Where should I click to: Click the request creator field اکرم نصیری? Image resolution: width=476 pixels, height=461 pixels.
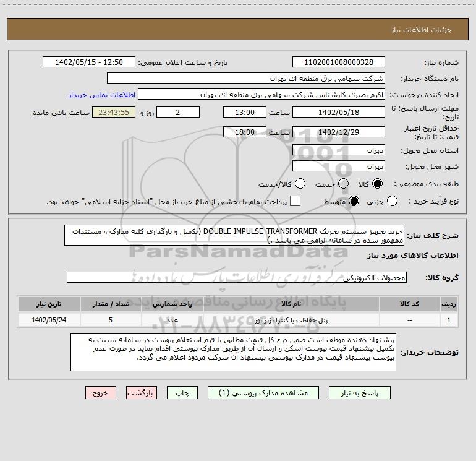(x=261, y=94)
